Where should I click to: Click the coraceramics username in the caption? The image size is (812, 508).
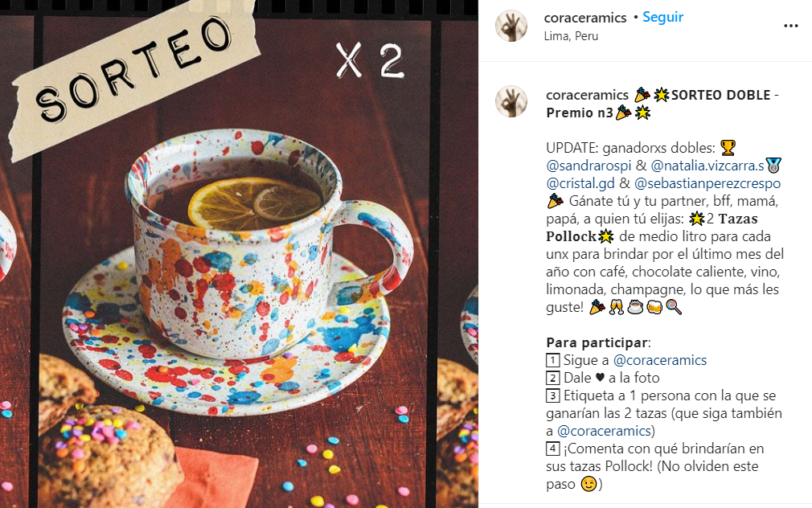pos(587,96)
